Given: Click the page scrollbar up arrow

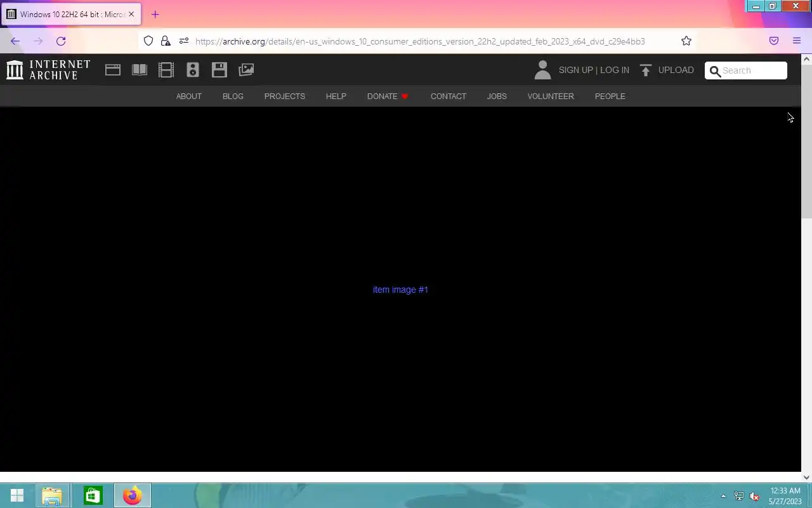Looking at the screenshot, I should [806, 59].
